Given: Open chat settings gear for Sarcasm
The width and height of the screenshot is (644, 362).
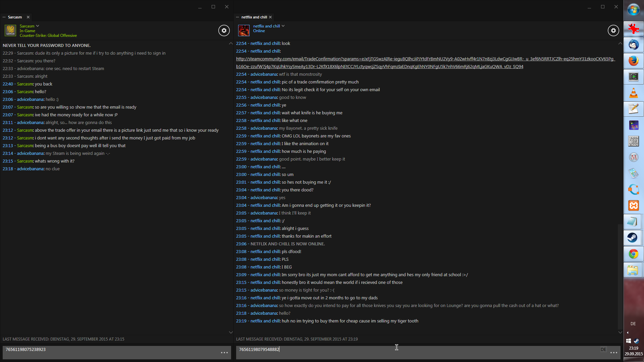Looking at the screenshot, I should pyautogui.click(x=224, y=31).
